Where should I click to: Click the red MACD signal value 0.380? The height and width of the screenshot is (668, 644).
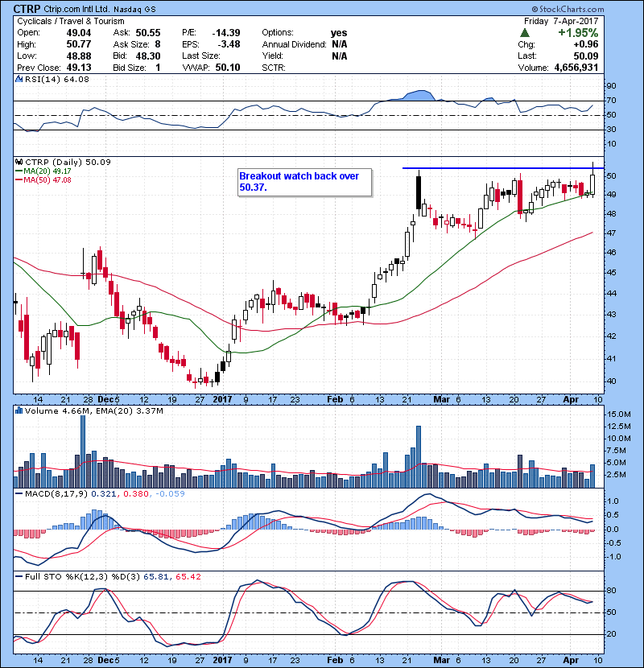(x=136, y=494)
